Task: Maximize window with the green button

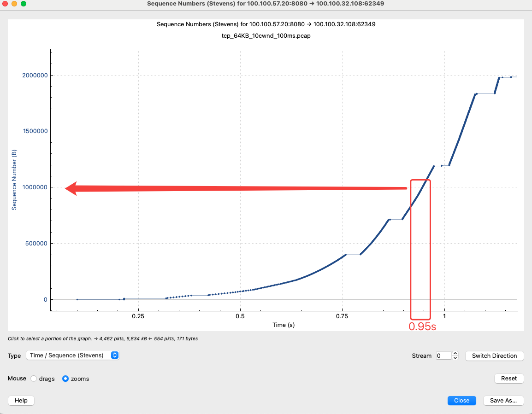Action: [x=24, y=4]
